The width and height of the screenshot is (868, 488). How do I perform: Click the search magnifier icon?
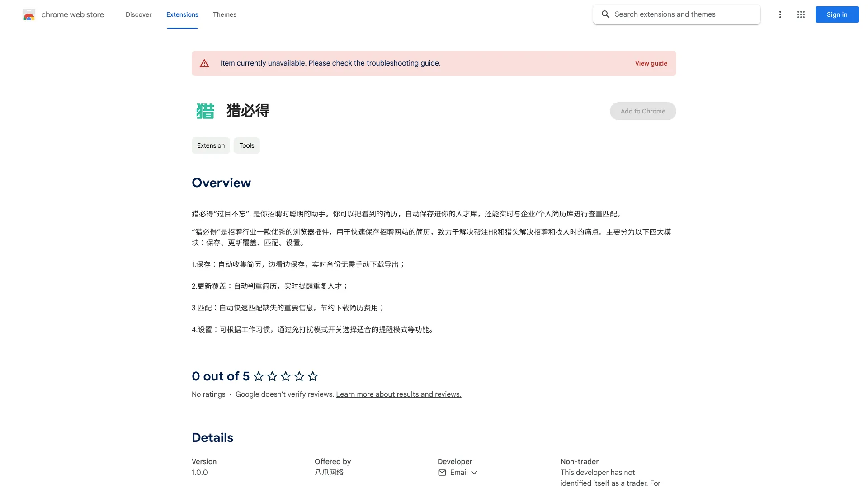click(x=605, y=14)
